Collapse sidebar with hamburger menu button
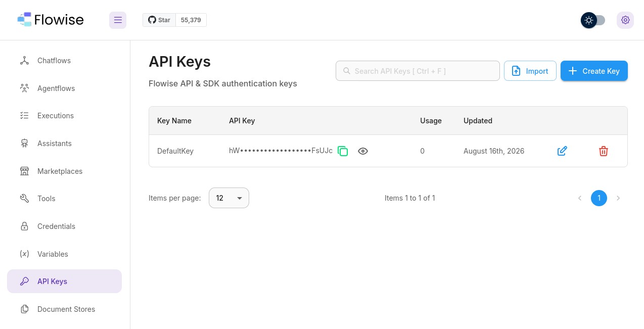This screenshot has width=644, height=329. pyautogui.click(x=118, y=20)
